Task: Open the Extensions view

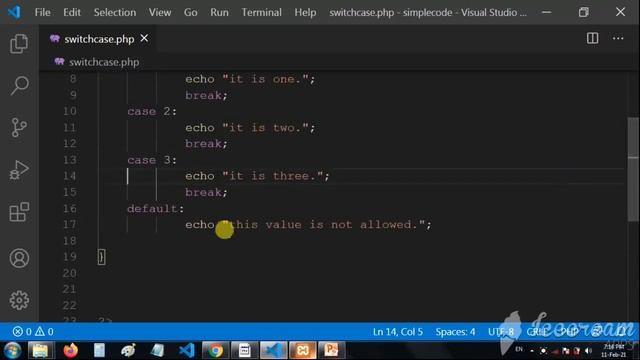Action: coord(19,212)
